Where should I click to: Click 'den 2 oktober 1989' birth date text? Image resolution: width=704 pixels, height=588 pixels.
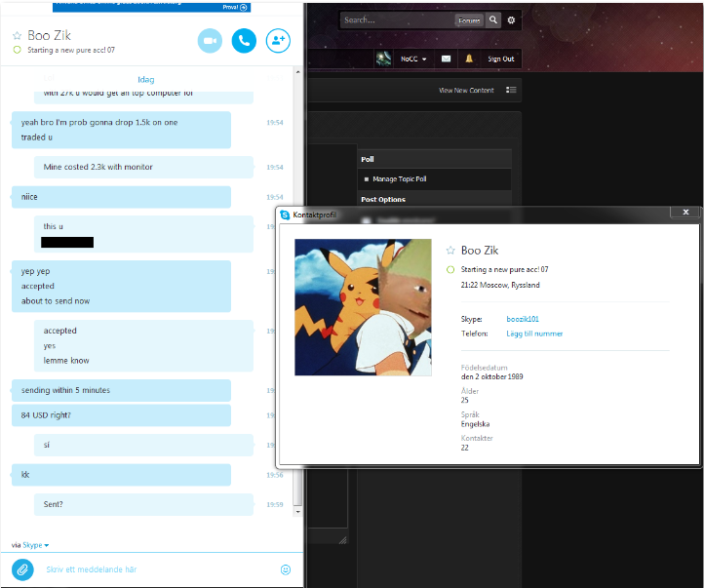pos(491,376)
